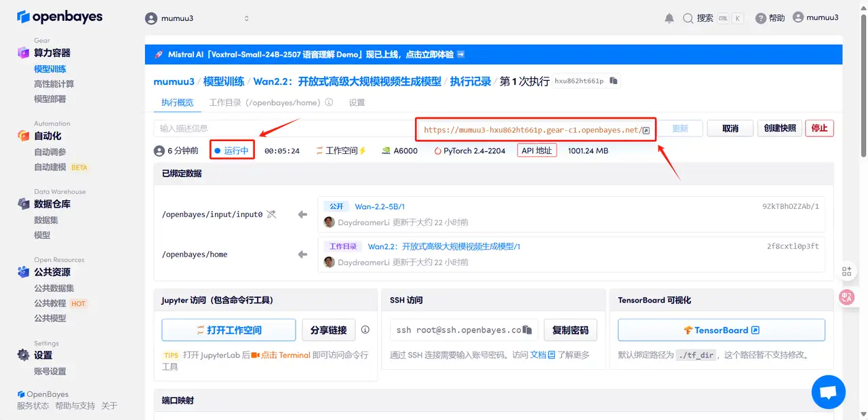Click the 数据仓库 sidebar icon
The image size is (868, 420).
click(x=23, y=204)
